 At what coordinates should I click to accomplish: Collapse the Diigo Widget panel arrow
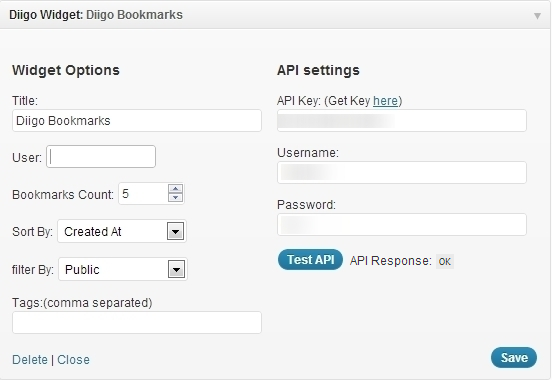click(x=537, y=16)
